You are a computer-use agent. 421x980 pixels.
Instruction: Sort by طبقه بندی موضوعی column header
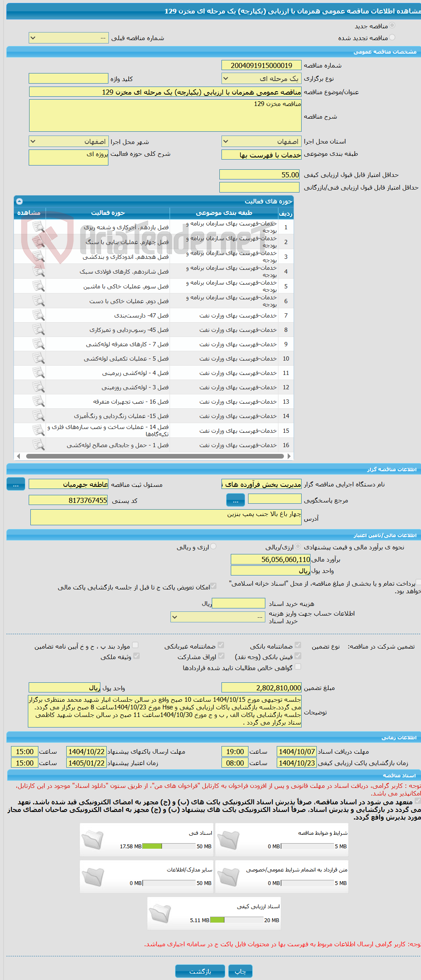coord(224,213)
